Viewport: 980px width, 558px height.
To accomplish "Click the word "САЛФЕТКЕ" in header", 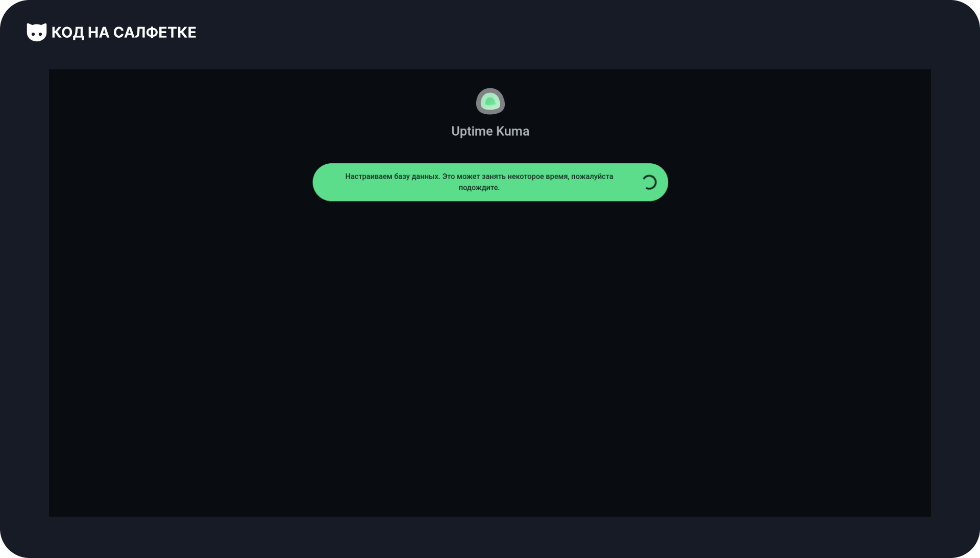I will click(x=155, y=33).
